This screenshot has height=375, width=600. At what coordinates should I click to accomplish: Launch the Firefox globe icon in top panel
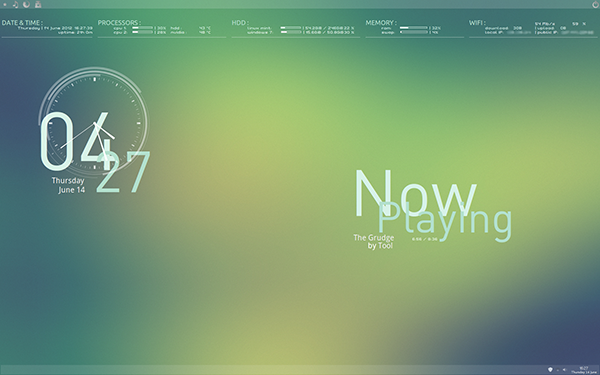click(x=26, y=5)
